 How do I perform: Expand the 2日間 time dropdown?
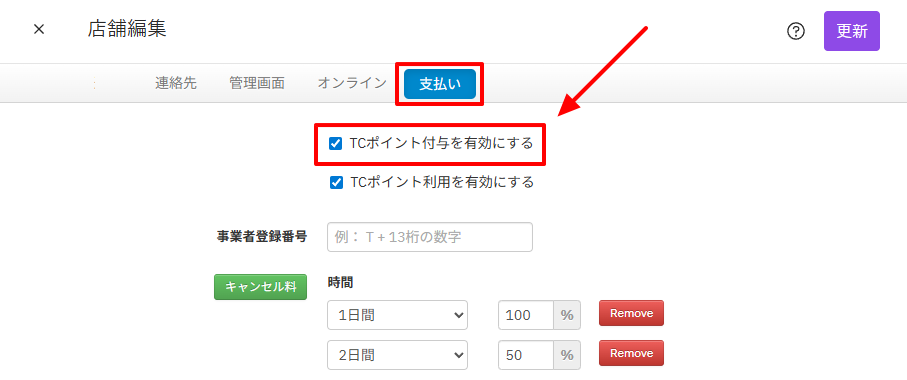[397, 355]
